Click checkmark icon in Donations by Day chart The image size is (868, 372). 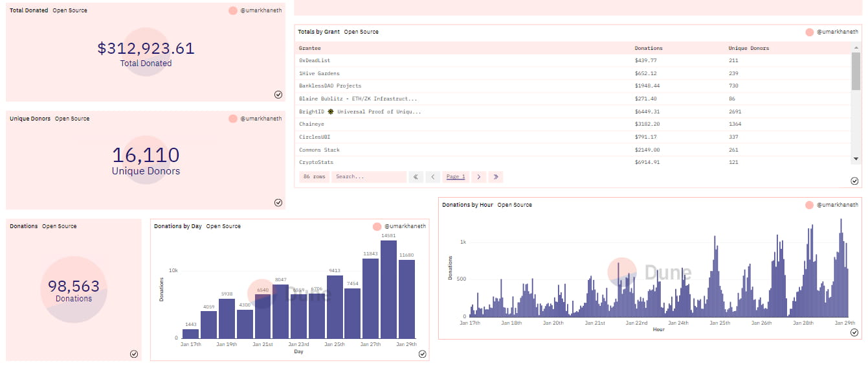coord(422,354)
